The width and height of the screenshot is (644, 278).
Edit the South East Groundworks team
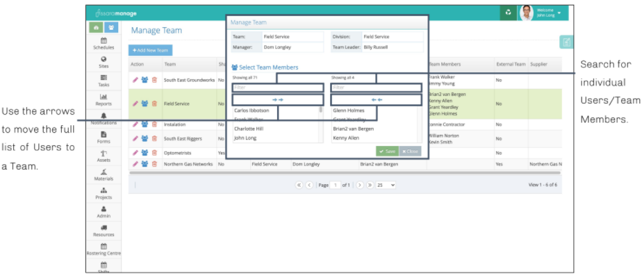[x=135, y=80]
